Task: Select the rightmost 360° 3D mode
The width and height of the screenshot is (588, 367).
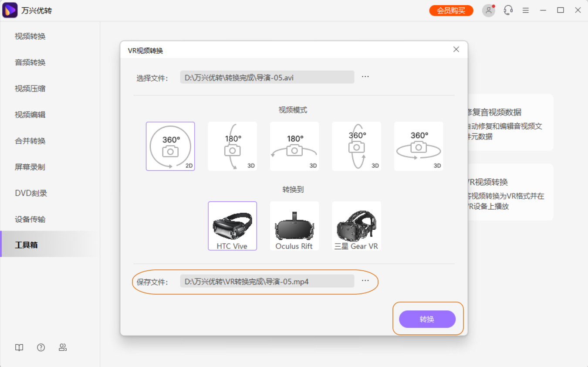Action: pyautogui.click(x=418, y=146)
